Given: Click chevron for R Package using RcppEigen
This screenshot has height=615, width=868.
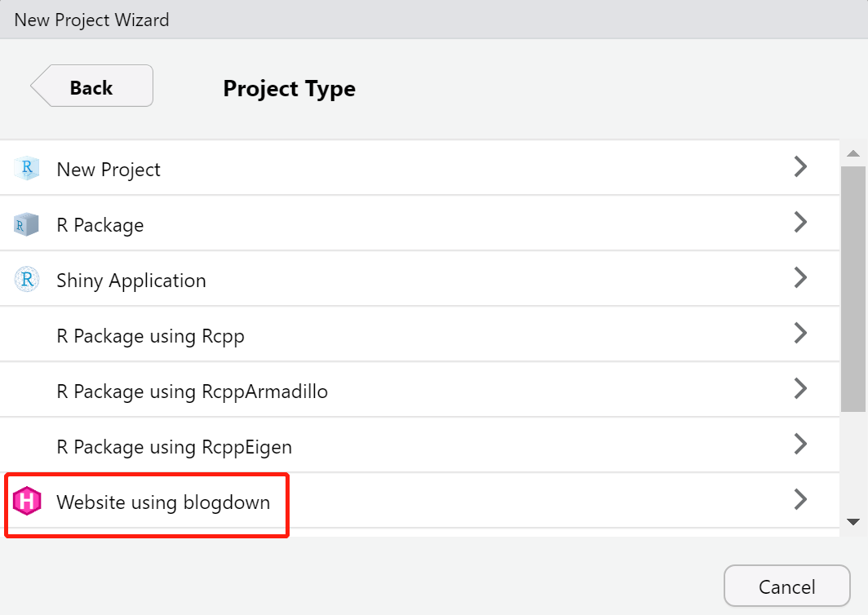Looking at the screenshot, I should tap(800, 444).
